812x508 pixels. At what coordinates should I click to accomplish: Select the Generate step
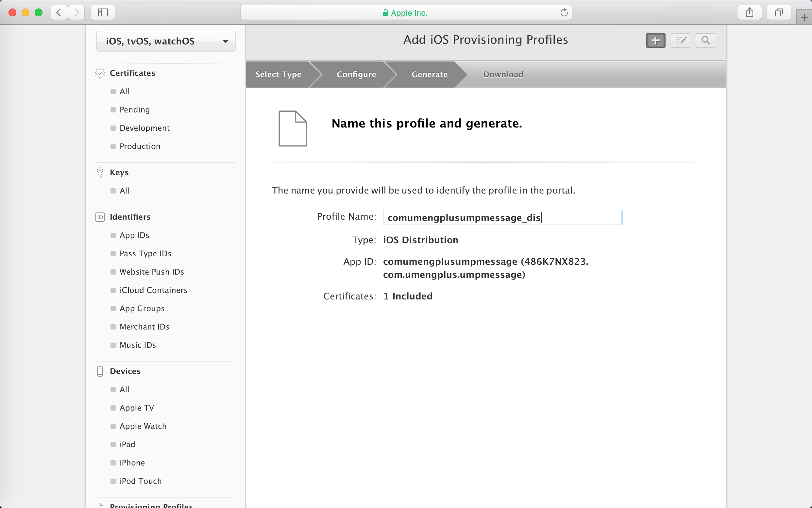(x=430, y=74)
